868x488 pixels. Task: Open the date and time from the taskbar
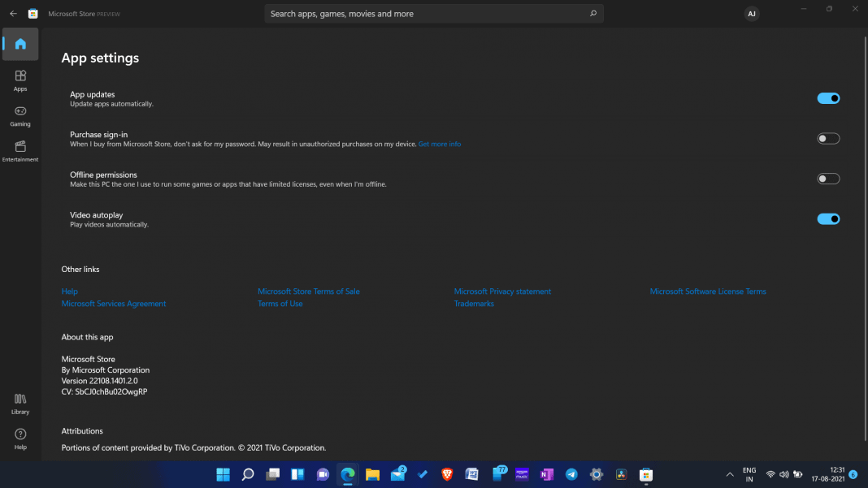pos(828,474)
